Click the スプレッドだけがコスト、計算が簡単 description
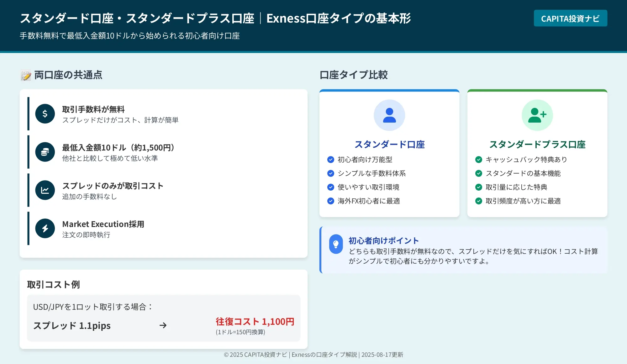 (120, 120)
